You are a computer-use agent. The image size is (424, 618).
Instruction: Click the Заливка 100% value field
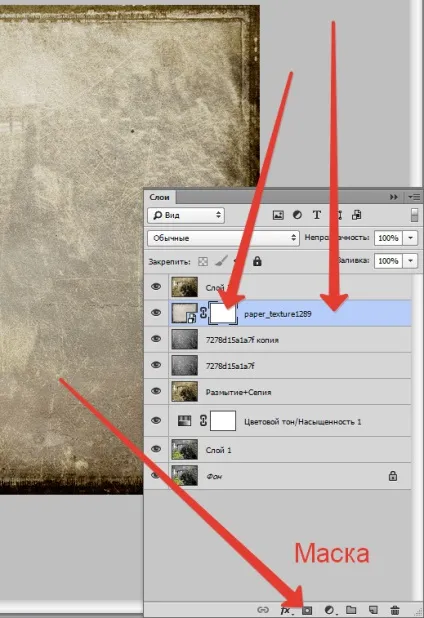[388, 261]
